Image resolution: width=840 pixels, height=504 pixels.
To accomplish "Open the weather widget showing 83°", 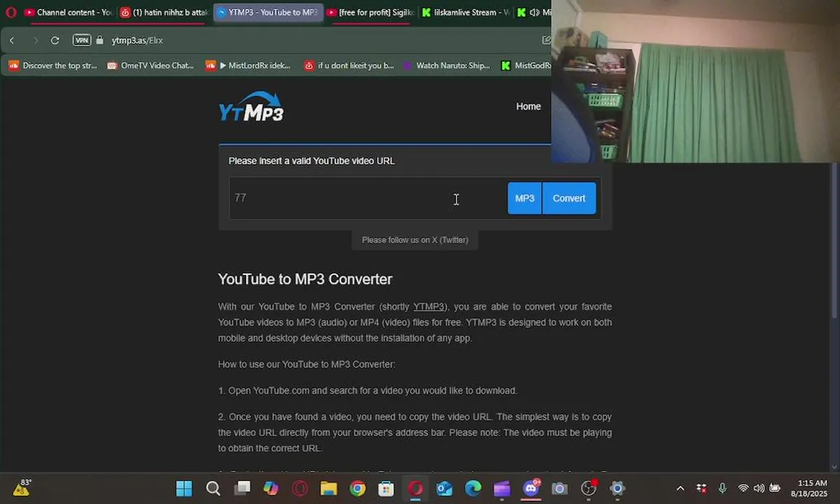I will 23,488.
